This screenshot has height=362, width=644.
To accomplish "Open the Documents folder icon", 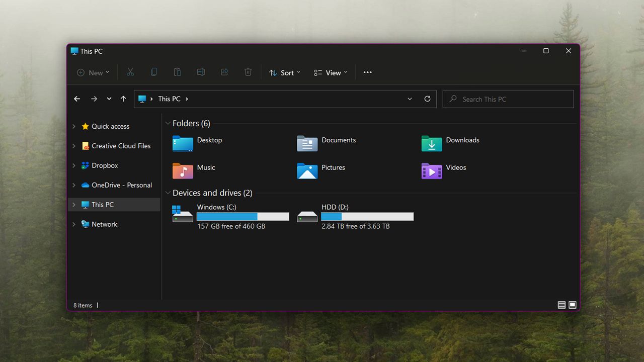I will click(307, 143).
